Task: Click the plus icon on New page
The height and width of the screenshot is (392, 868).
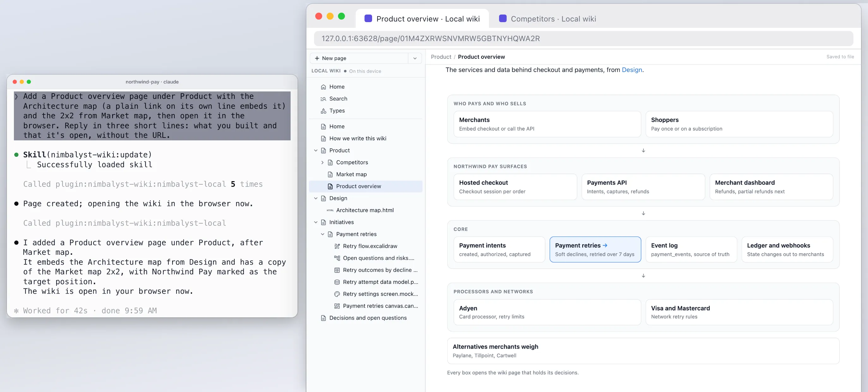Action: [317, 58]
